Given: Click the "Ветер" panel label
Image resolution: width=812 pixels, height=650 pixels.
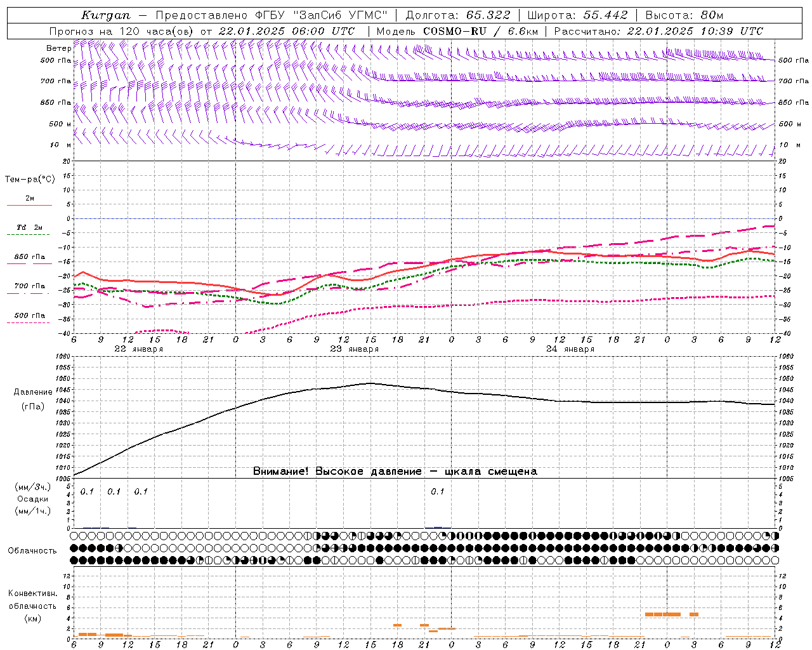Looking at the screenshot, I should [x=58, y=48].
